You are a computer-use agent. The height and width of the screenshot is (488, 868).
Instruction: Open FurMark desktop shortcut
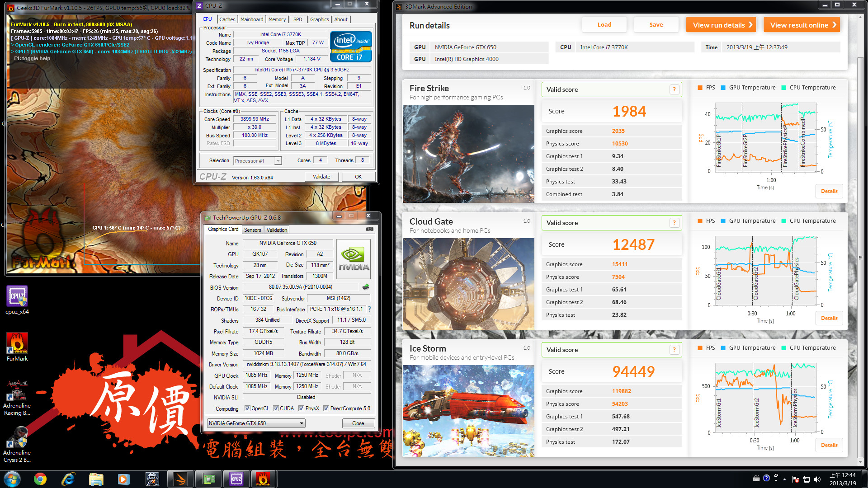point(17,347)
